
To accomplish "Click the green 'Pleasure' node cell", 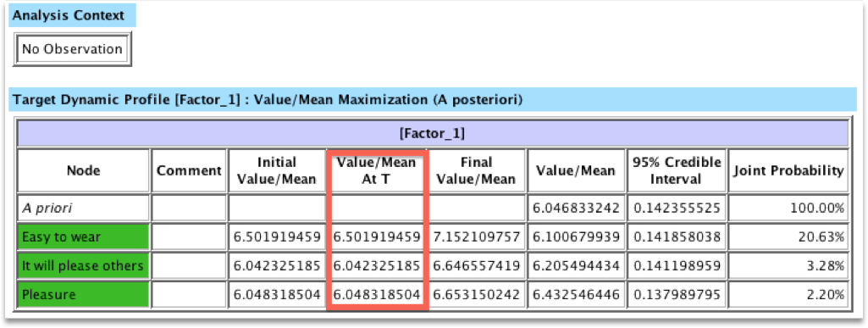I will point(83,294).
